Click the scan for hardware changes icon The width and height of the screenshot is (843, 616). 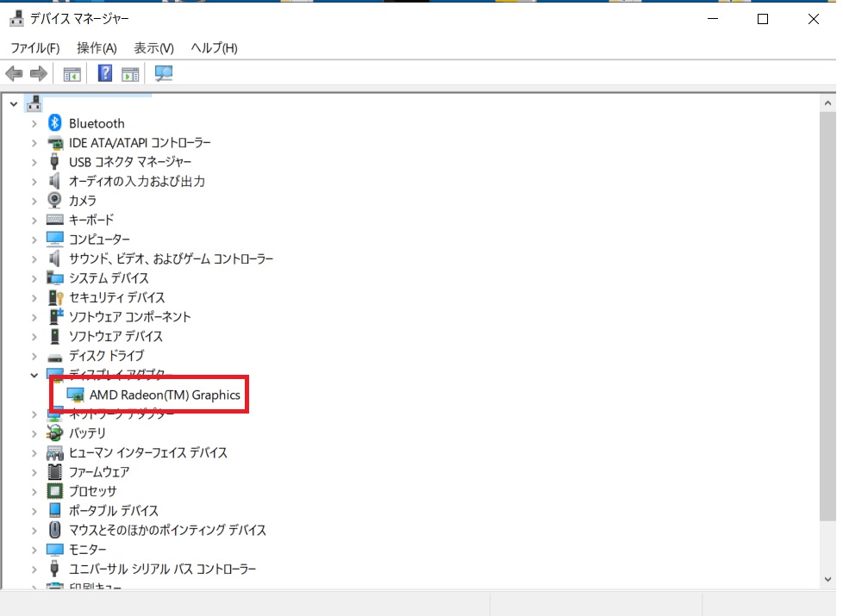pyautogui.click(x=164, y=73)
